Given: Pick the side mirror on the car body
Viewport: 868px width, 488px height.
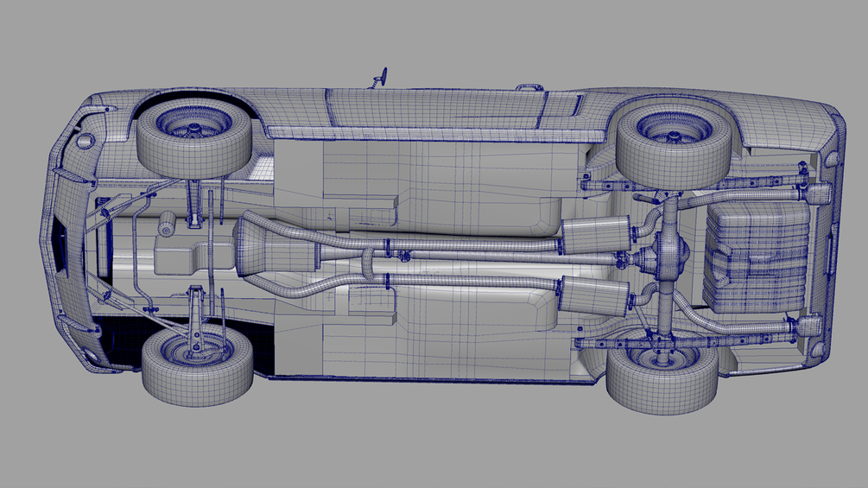Looking at the screenshot, I should pyautogui.click(x=380, y=79).
